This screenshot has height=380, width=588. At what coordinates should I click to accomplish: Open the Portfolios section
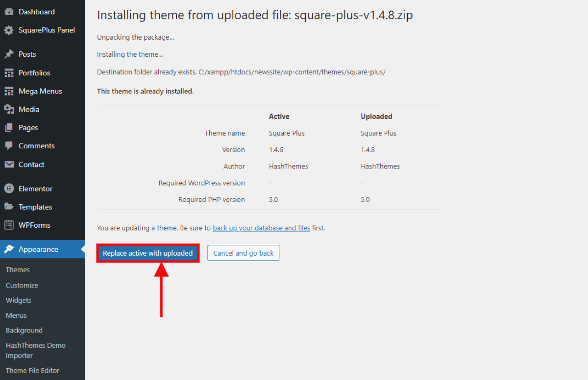tap(43, 73)
